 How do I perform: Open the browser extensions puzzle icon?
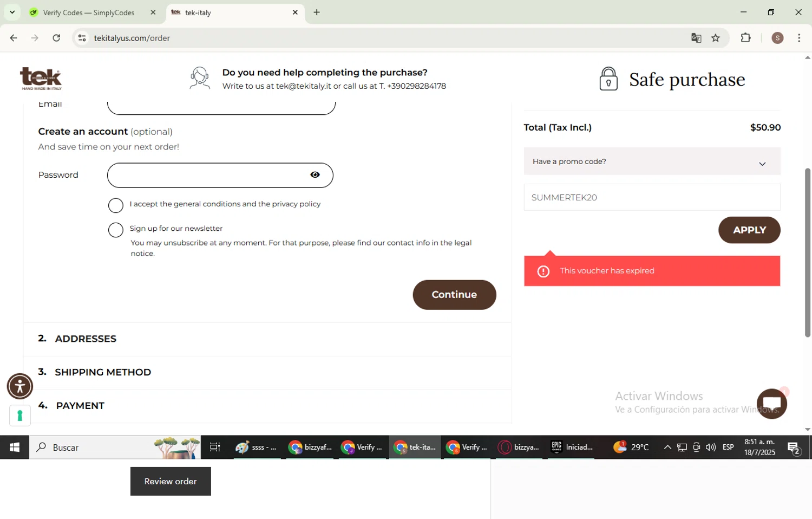(745, 38)
